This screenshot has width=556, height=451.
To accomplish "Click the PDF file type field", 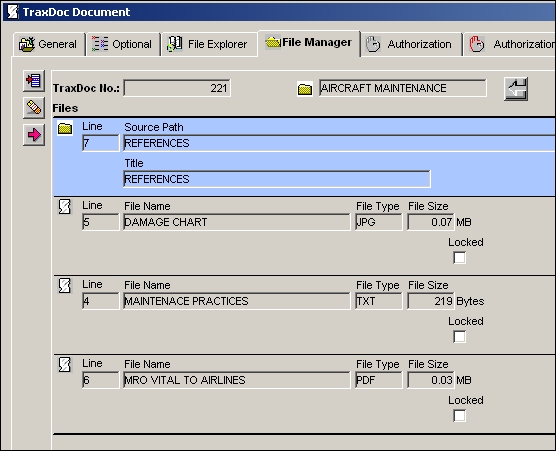I will point(379,380).
